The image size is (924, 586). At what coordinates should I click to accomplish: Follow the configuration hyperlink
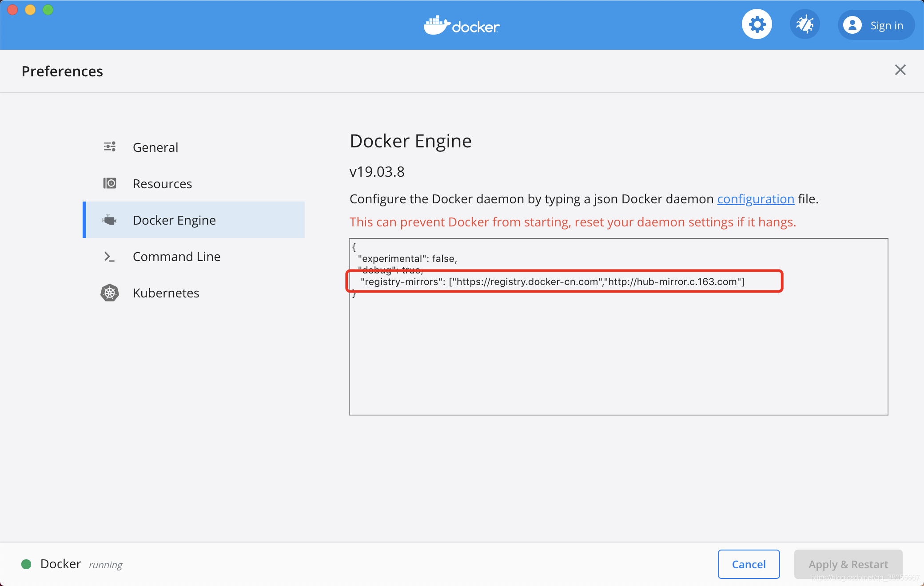[x=756, y=199]
